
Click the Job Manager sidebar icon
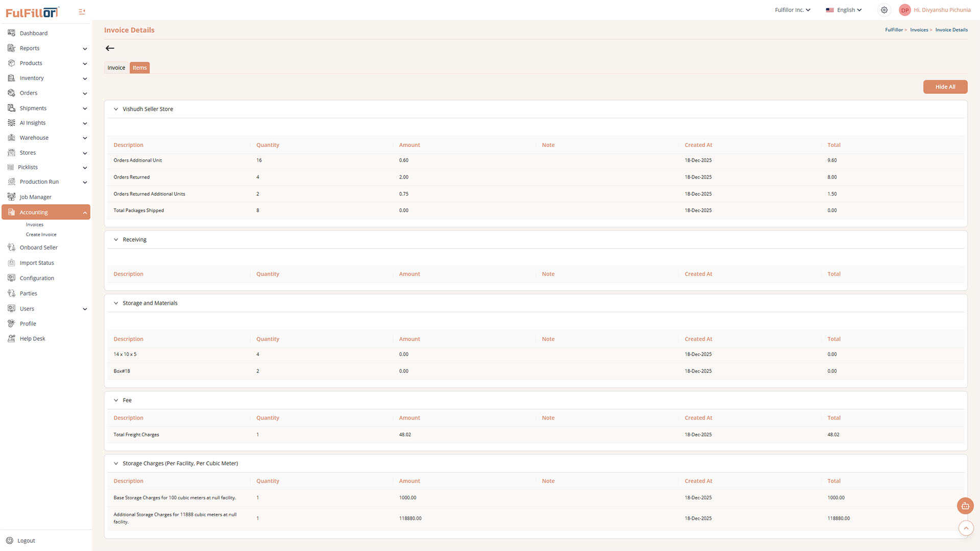click(x=11, y=197)
